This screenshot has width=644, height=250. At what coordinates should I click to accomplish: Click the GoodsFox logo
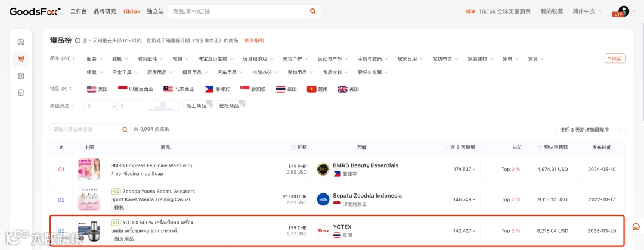coord(35,11)
